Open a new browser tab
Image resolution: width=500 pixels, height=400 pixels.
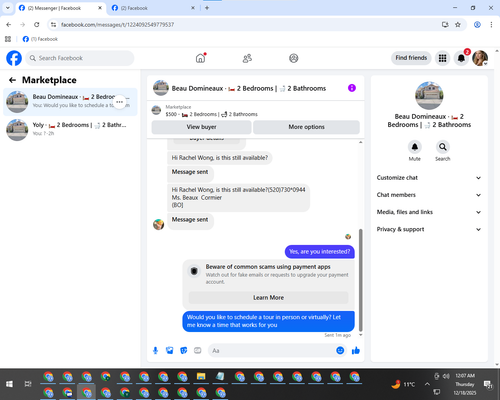tap(207, 8)
